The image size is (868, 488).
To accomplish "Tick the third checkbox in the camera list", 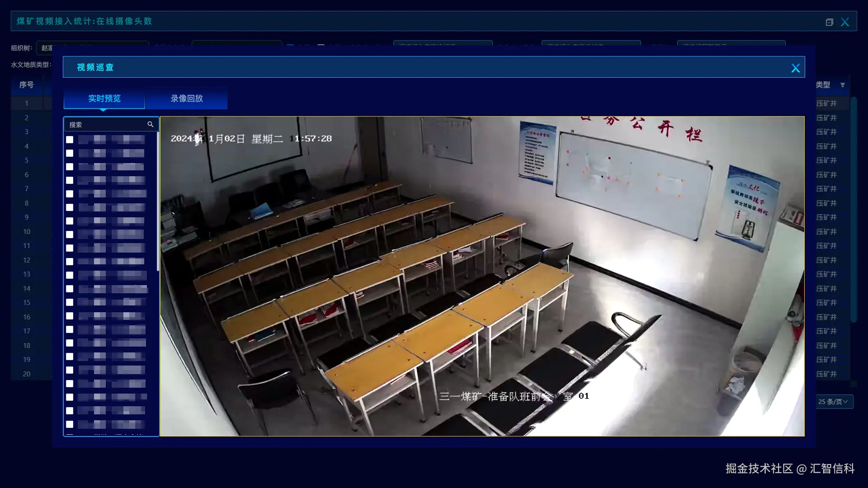I will 70,167.
